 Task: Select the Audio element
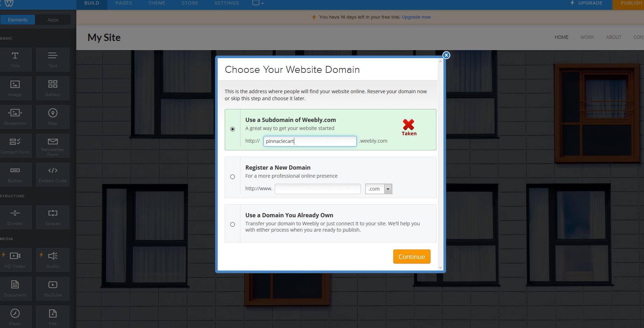click(53, 260)
